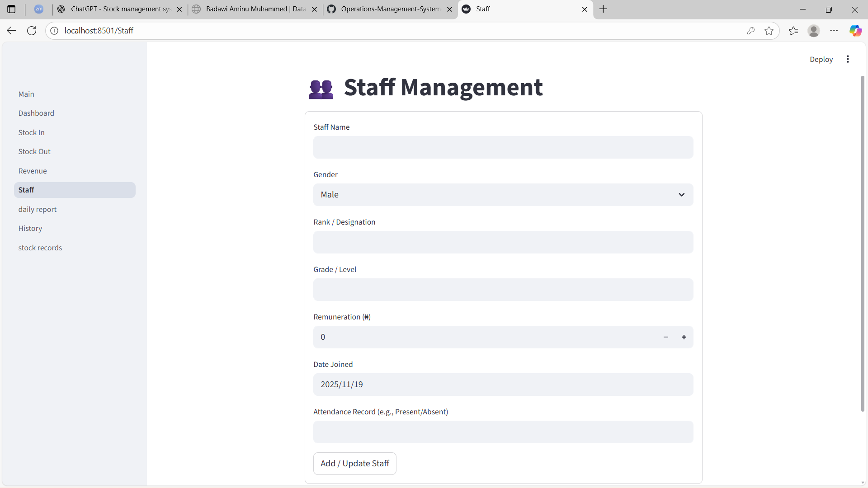Viewport: 868px width, 488px height.
Task: Click the Streamlit app menu (three dots)
Action: [848, 59]
